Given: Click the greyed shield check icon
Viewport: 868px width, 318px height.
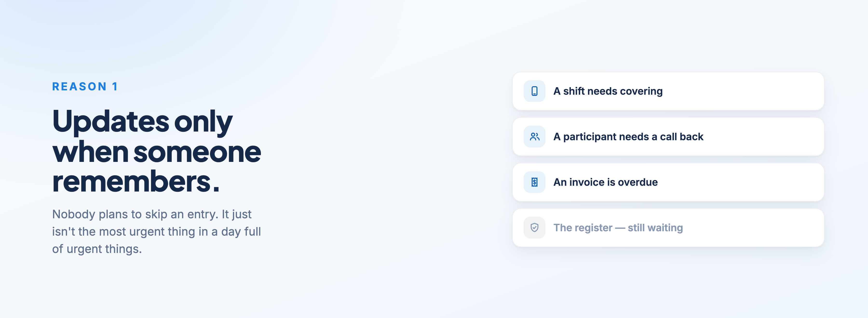Looking at the screenshot, I should coord(534,228).
